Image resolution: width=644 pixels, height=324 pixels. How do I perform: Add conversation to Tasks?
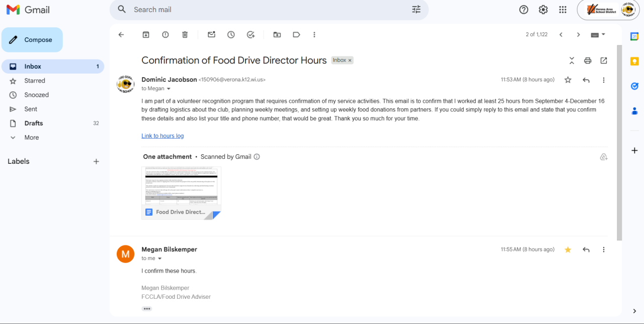(251, 35)
